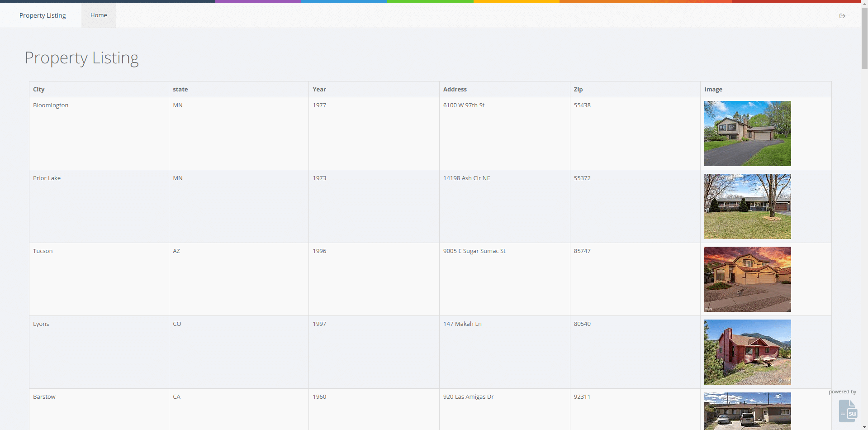Click the scrollbar down arrow

point(864,427)
